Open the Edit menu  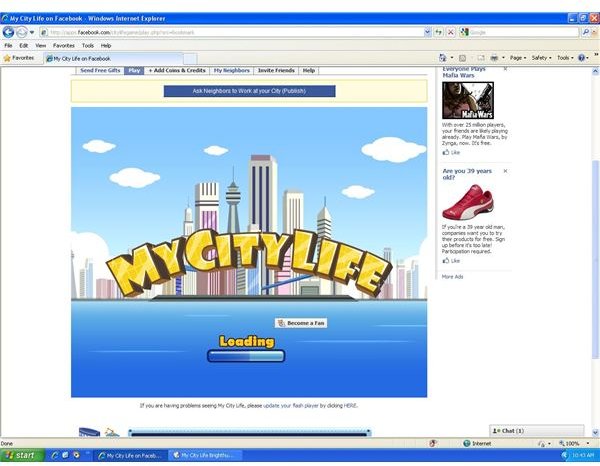pos(24,46)
